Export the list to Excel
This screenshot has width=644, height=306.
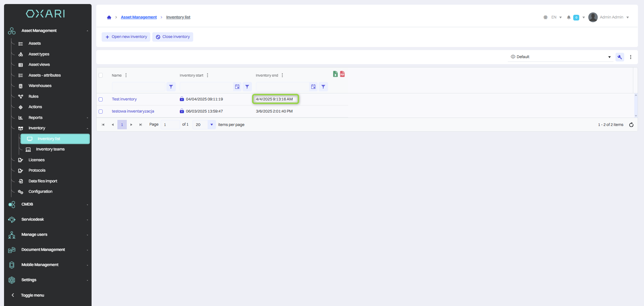coord(335,74)
